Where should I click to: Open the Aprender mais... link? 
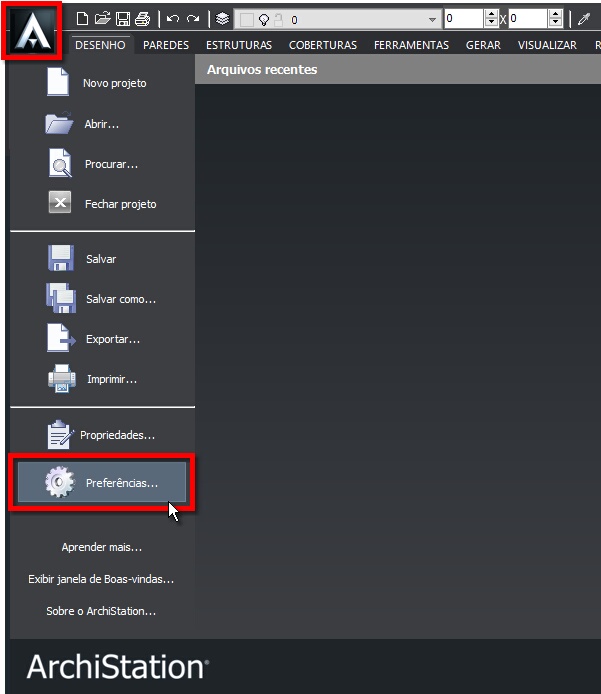[102, 547]
